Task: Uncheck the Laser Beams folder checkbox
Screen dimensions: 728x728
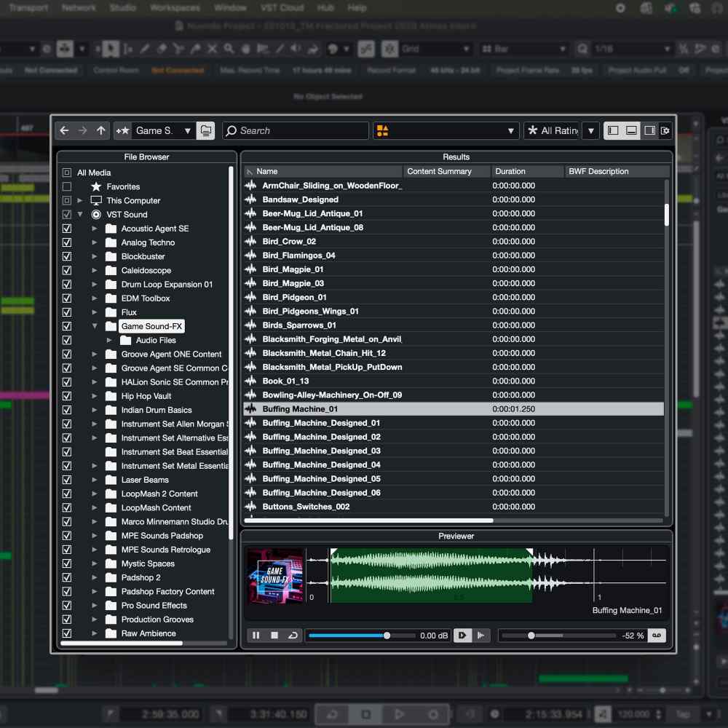Action: (67, 480)
